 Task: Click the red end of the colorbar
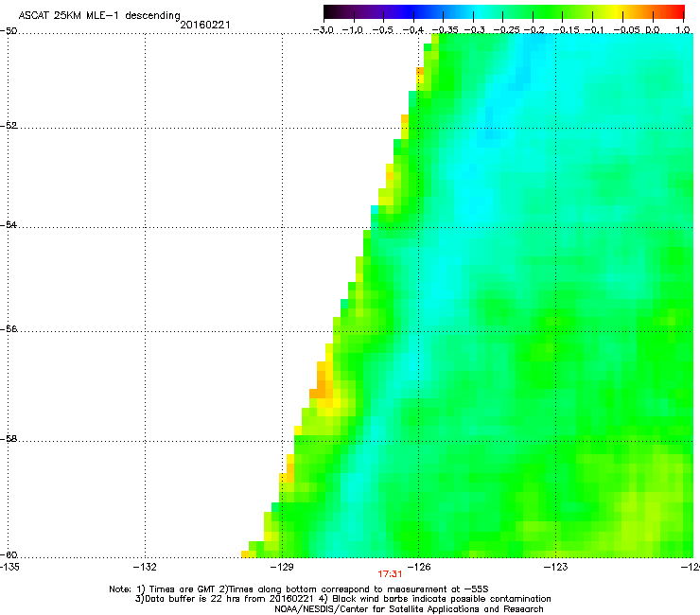(679, 12)
